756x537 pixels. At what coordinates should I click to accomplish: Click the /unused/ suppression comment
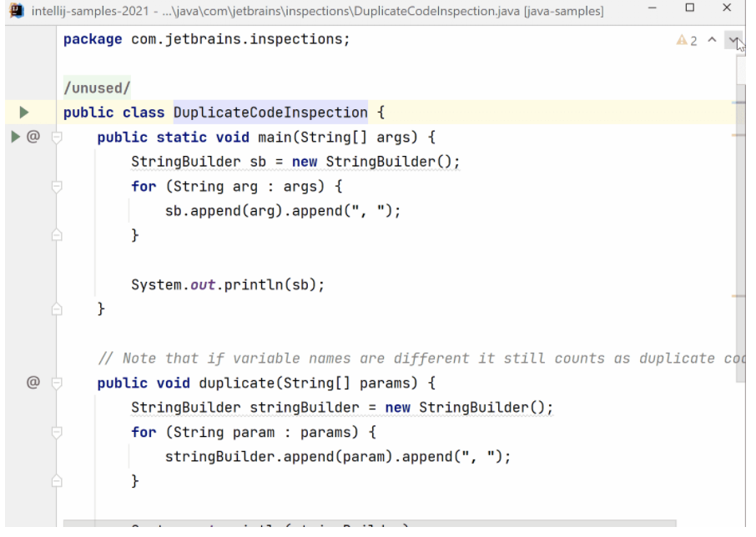[x=97, y=88]
